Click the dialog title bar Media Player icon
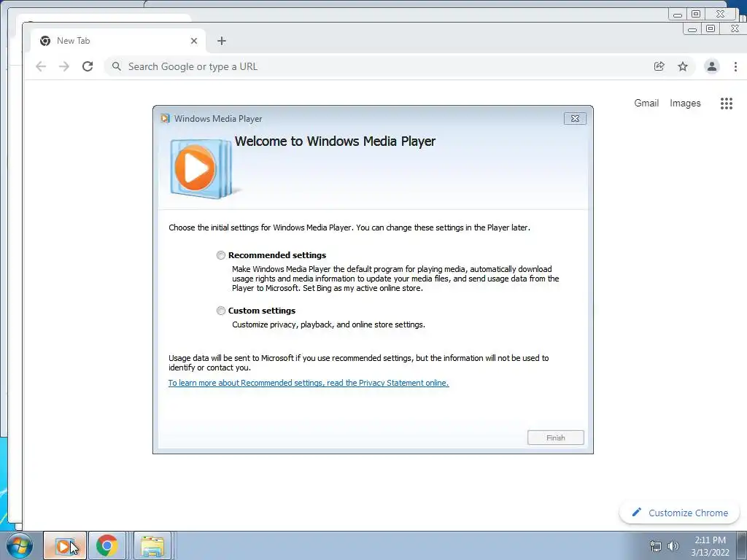Viewport: 747px width, 560px height. pos(166,119)
